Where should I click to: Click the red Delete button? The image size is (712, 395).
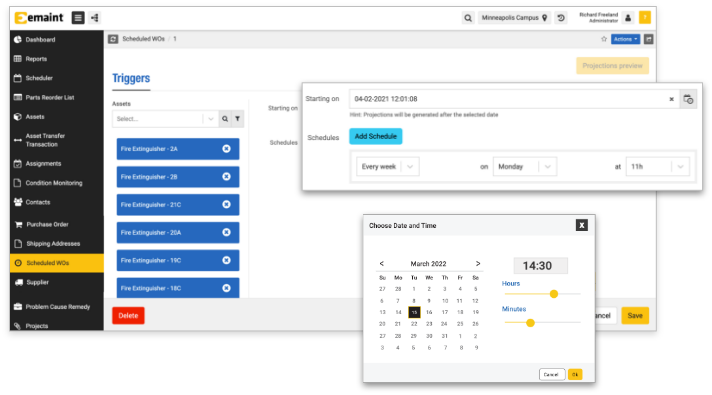point(128,316)
